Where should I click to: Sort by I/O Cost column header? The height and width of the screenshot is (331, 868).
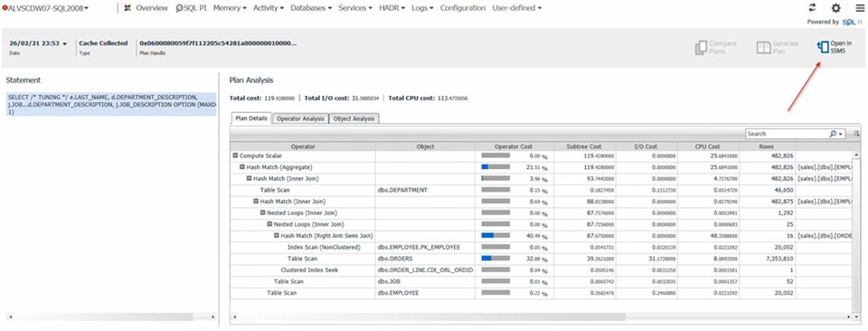click(646, 147)
